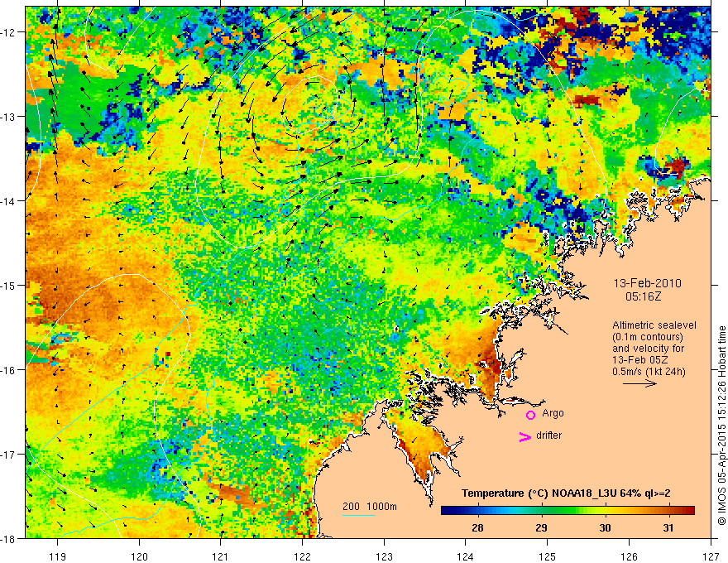Click the '13-Feb 05Z' legend line

tap(638, 360)
